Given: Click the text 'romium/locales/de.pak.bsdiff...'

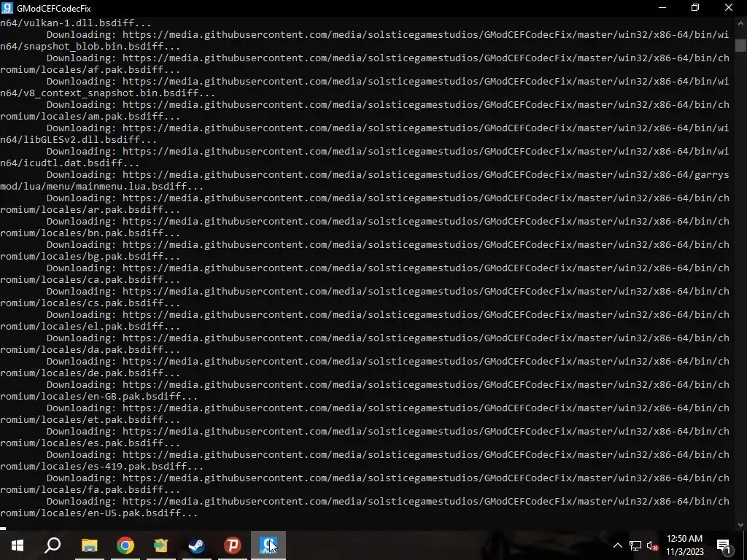Looking at the screenshot, I should (90, 373).
